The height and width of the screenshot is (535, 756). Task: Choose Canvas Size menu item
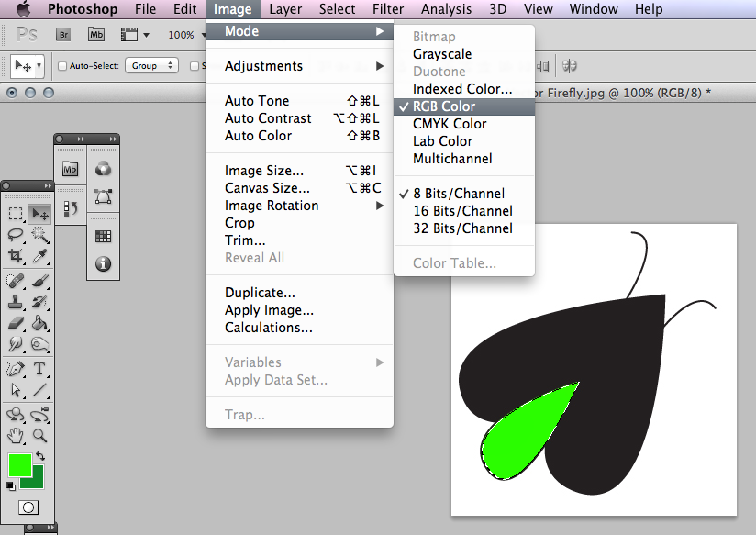[x=299, y=188]
